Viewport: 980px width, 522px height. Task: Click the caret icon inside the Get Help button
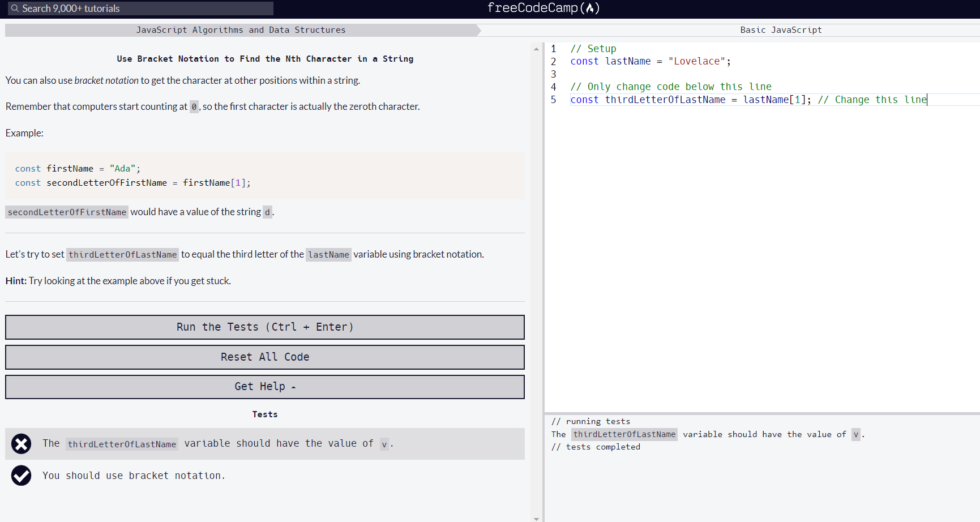point(293,387)
